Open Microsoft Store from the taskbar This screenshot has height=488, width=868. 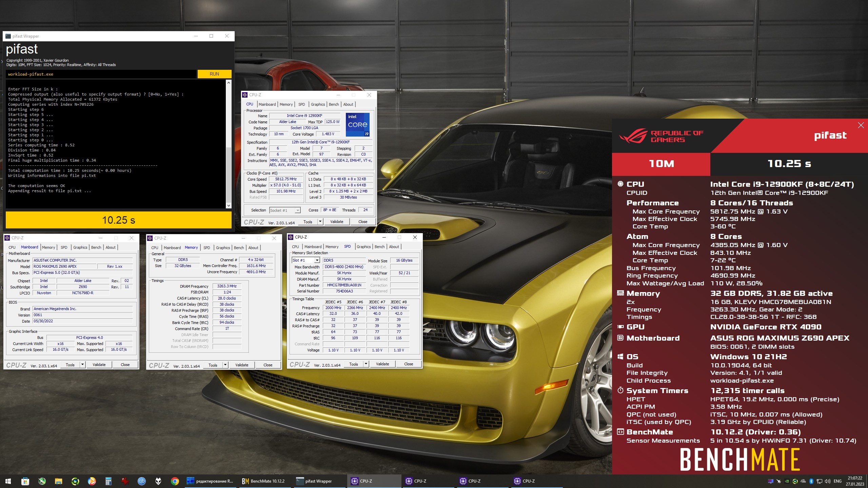25,481
